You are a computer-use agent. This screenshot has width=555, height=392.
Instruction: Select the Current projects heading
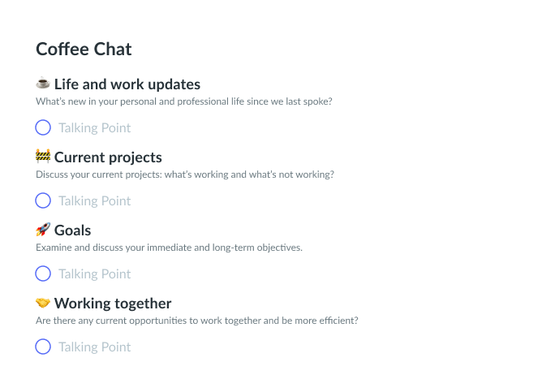(x=108, y=157)
